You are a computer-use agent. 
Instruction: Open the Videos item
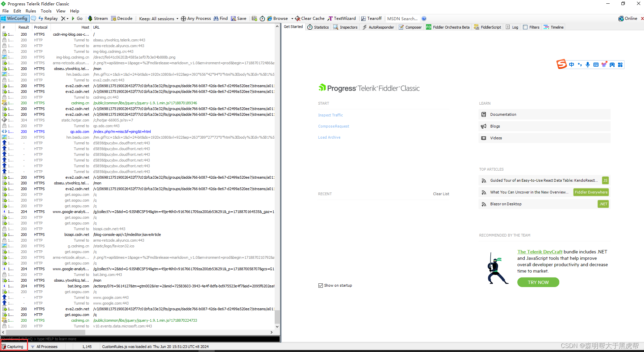click(544, 138)
